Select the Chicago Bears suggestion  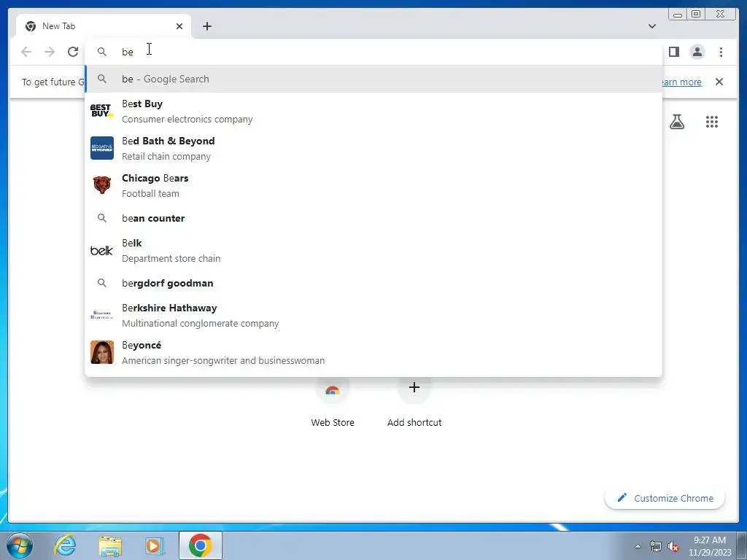coord(373,185)
